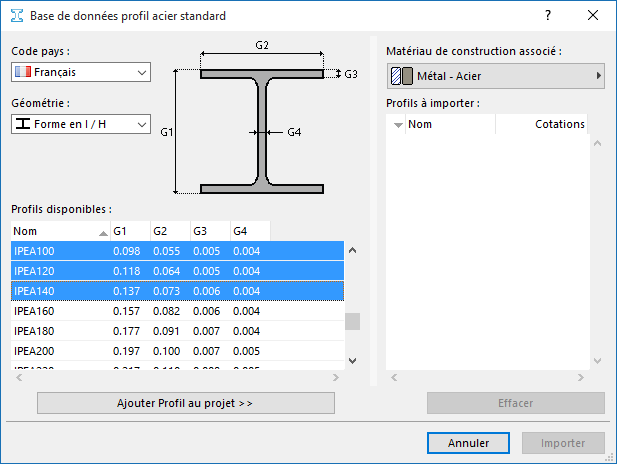Close the steel profile database dialog
The image size is (617, 464).
click(594, 16)
